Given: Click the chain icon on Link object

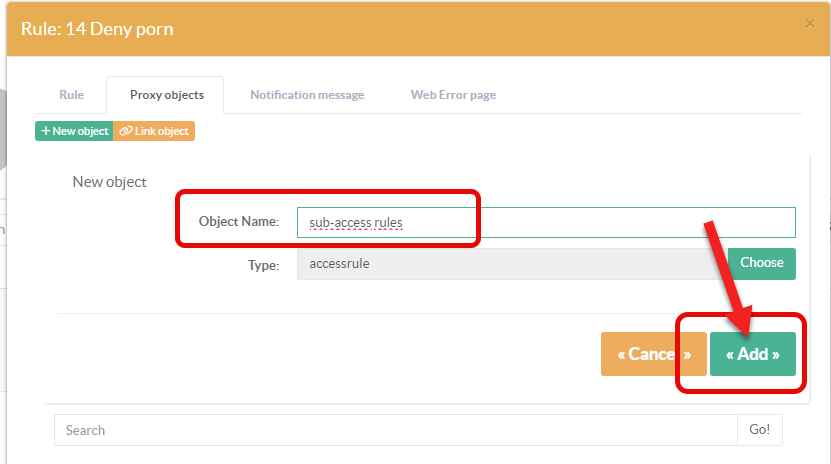Looking at the screenshot, I should click(125, 131).
